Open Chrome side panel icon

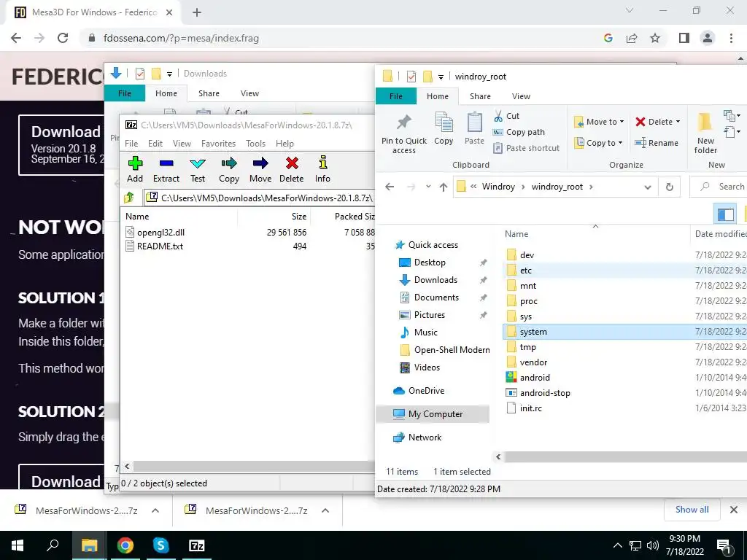tap(684, 38)
